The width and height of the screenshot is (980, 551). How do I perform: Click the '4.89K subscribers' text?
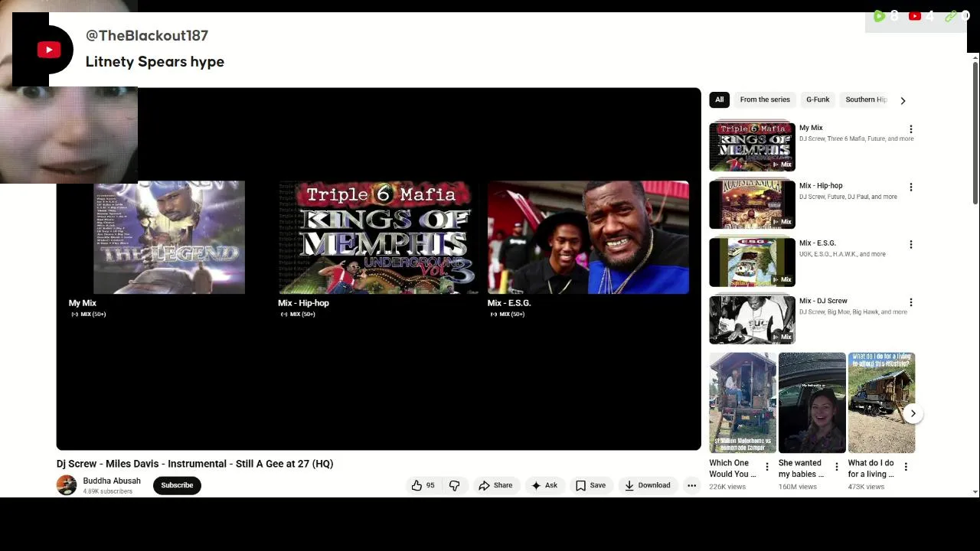click(107, 491)
